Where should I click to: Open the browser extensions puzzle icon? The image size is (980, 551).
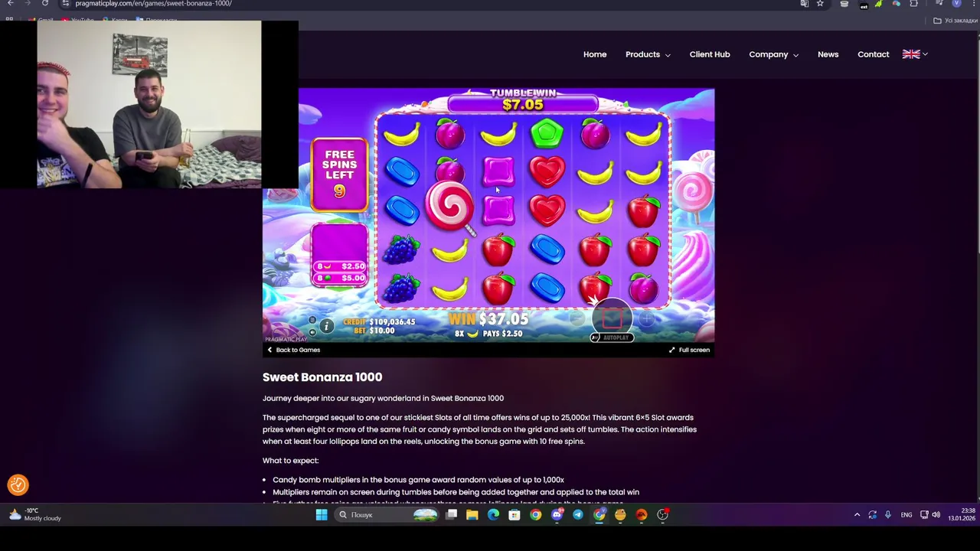(x=913, y=4)
